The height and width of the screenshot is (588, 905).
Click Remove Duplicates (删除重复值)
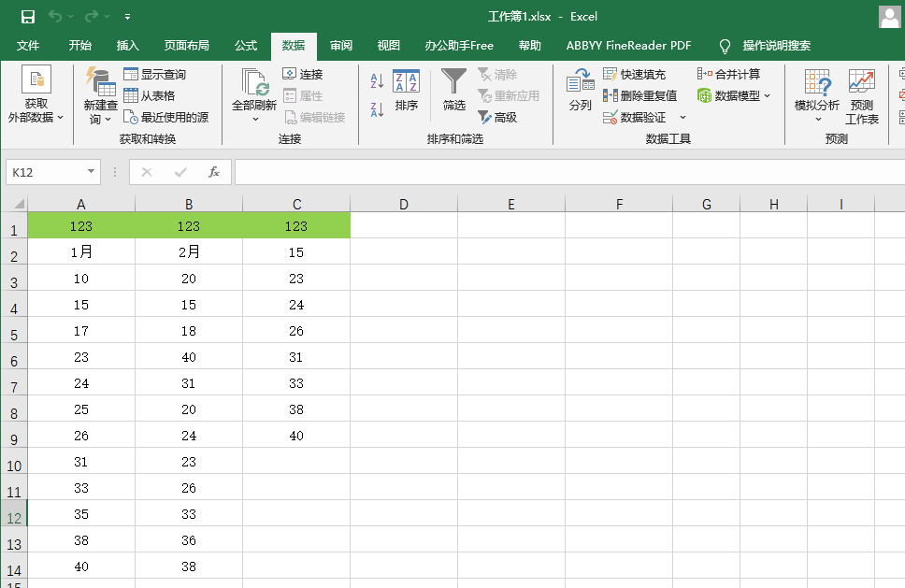640,95
